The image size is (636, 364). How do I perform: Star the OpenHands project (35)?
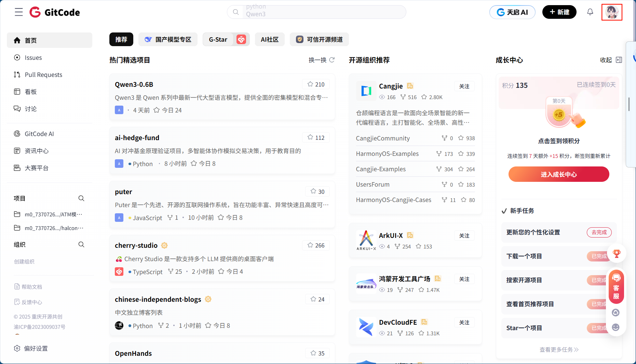coord(317,353)
